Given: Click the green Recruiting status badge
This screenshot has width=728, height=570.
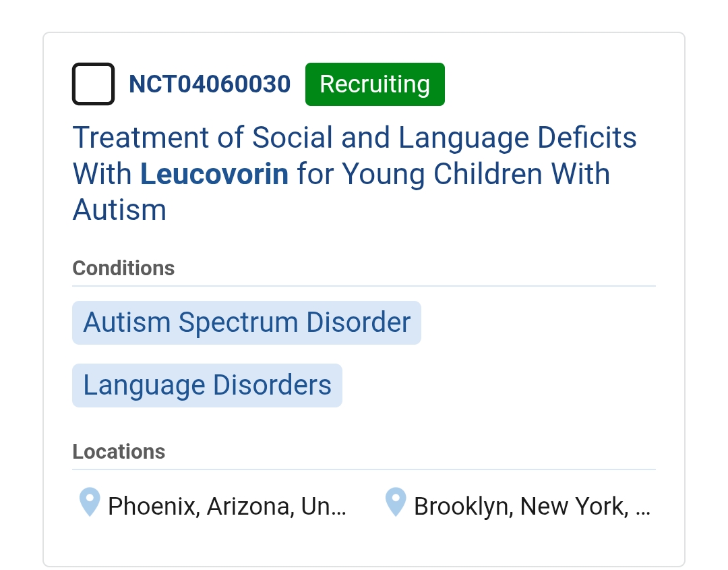Looking at the screenshot, I should tap(375, 84).
